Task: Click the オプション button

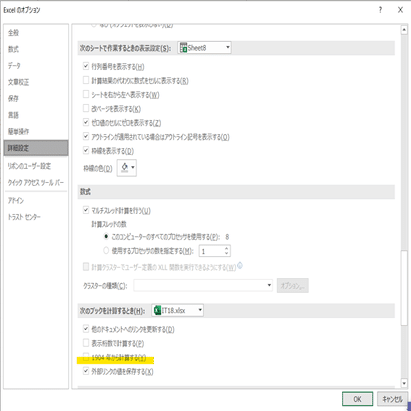Action: [x=293, y=286]
